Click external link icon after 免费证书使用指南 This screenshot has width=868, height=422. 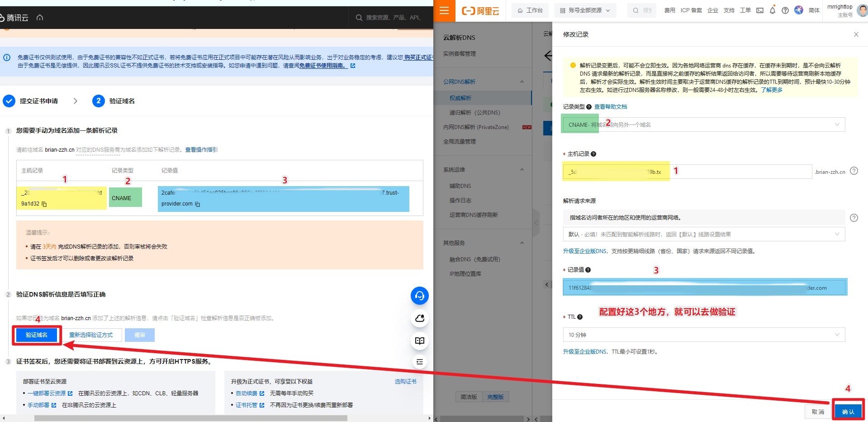coord(353,66)
